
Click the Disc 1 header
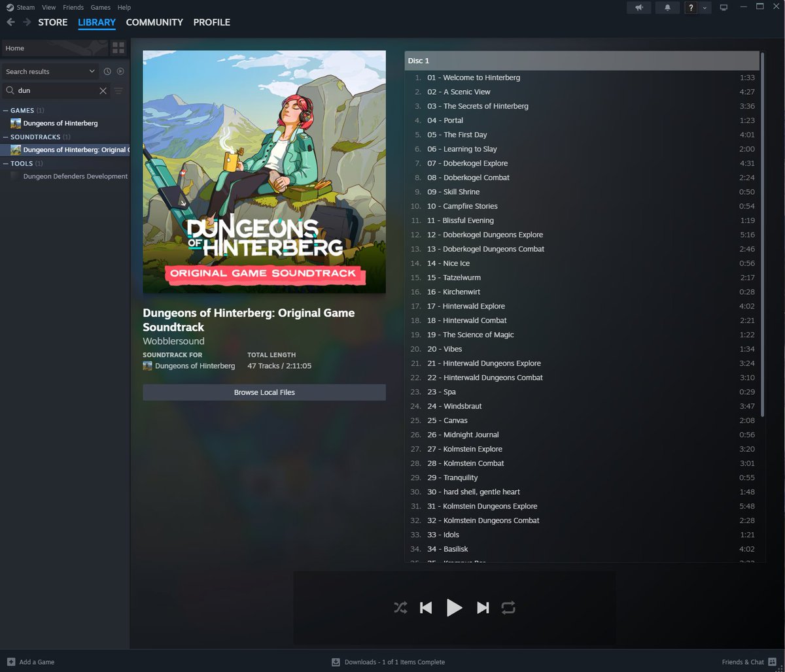point(582,60)
